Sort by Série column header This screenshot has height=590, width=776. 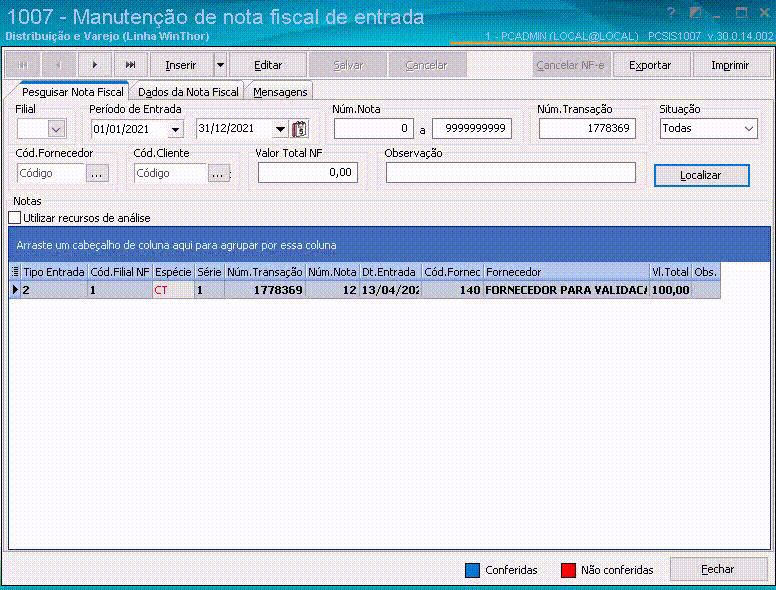click(x=209, y=272)
